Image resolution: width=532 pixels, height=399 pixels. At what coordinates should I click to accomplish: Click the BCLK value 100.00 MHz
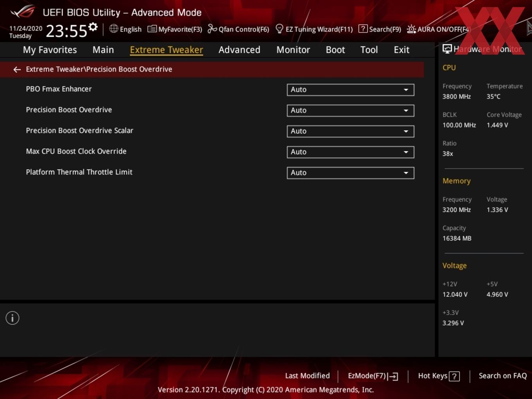459,125
